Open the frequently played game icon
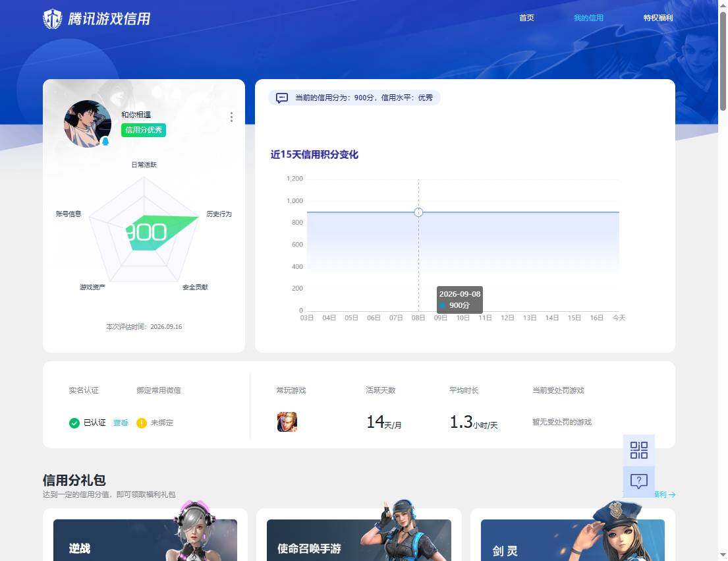The image size is (728, 561). (x=287, y=422)
